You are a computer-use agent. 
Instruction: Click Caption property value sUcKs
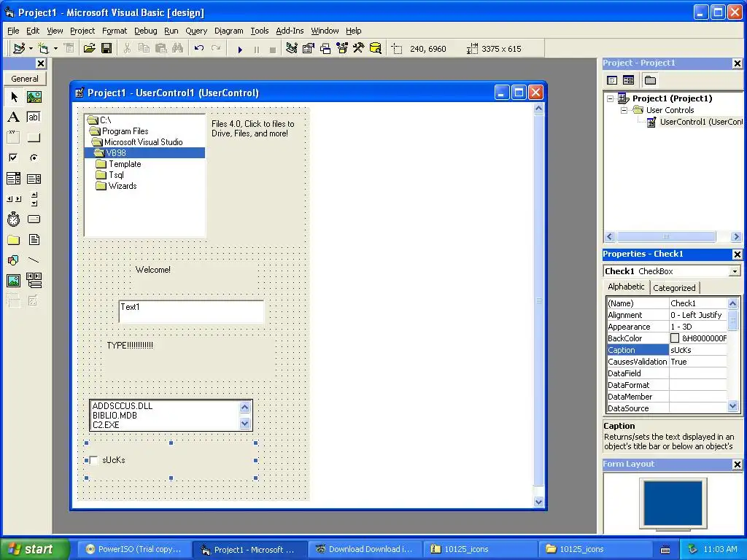tap(698, 350)
